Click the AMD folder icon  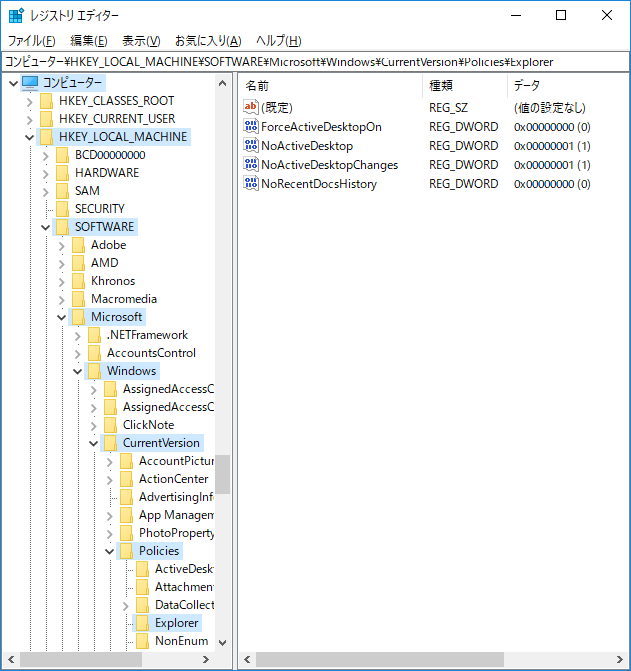click(x=78, y=263)
